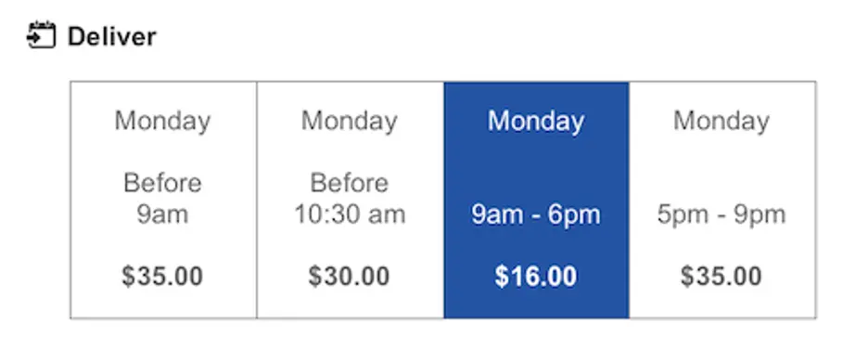Click Monday label in the blue selected cell

click(x=536, y=122)
